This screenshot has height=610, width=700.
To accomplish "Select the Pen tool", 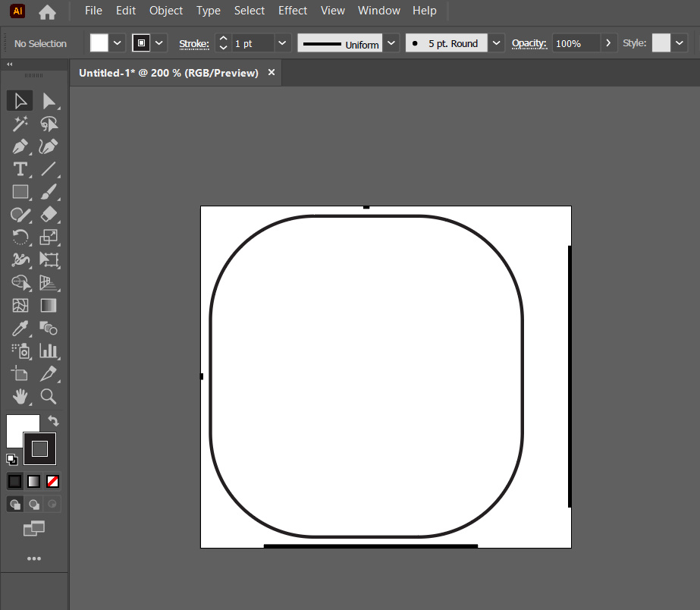I will pos(20,146).
